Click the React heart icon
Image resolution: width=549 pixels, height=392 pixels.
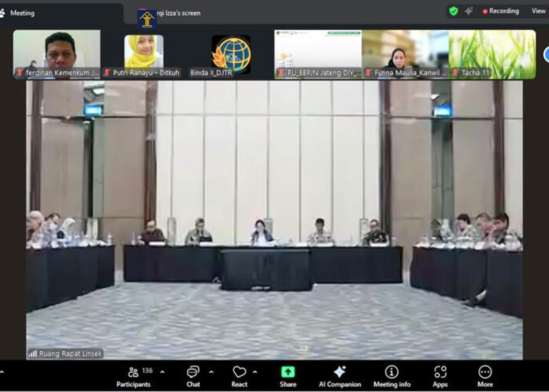pos(239,376)
